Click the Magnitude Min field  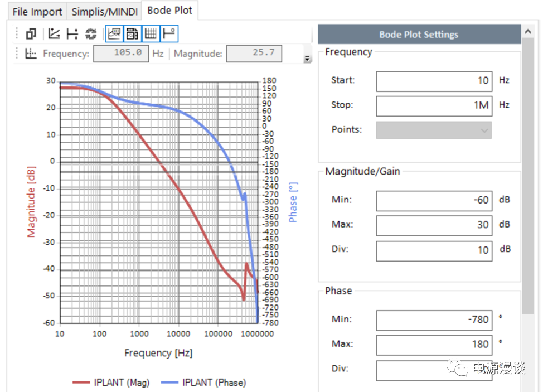pos(434,200)
